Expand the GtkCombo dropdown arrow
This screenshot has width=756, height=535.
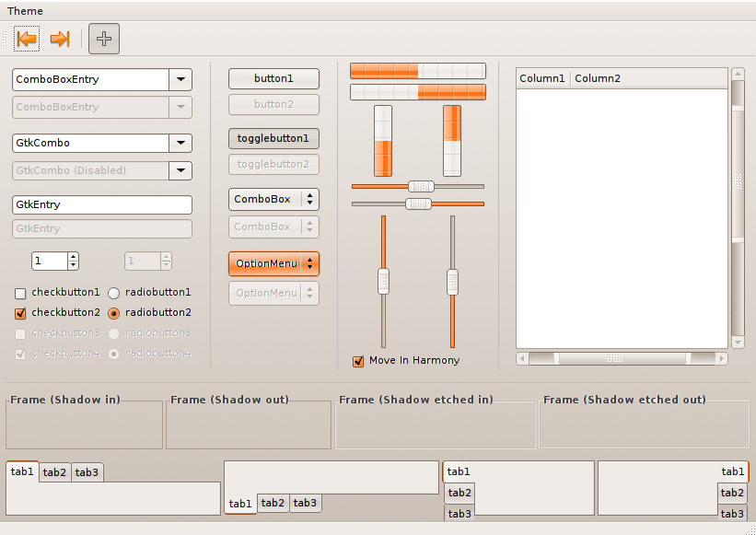pos(180,143)
